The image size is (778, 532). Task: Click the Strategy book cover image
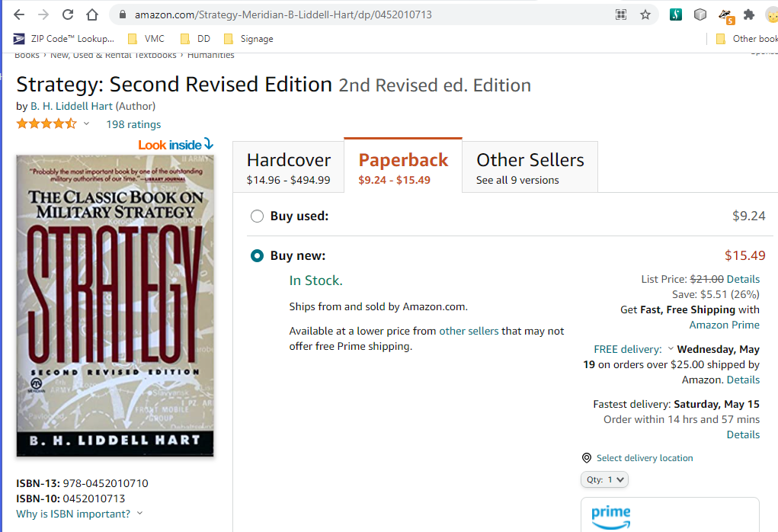point(115,306)
